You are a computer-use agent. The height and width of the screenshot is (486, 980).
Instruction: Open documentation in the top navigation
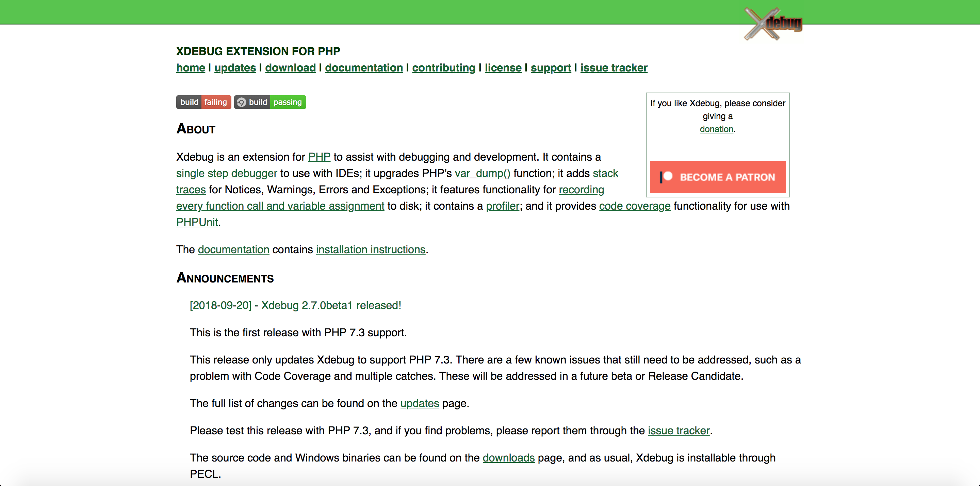(364, 68)
